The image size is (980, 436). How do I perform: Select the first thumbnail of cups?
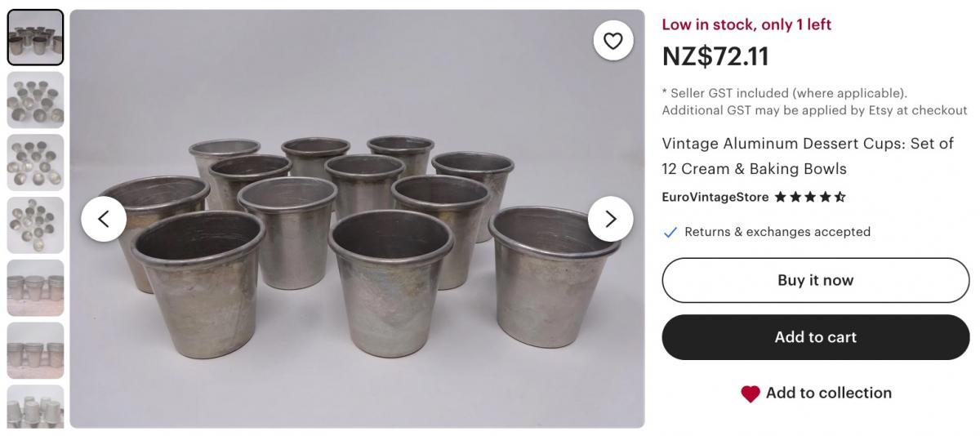tap(35, 38)
